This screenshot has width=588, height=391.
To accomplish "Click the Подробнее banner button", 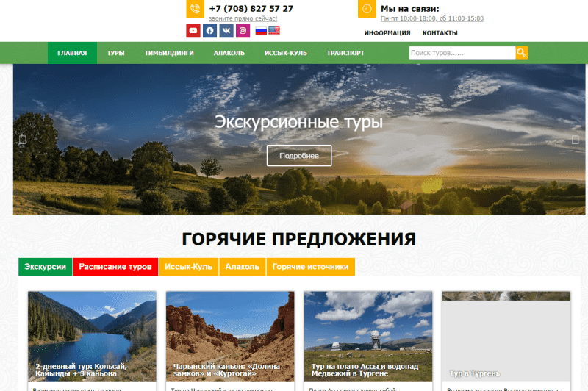I will click(x=299, y=156).
